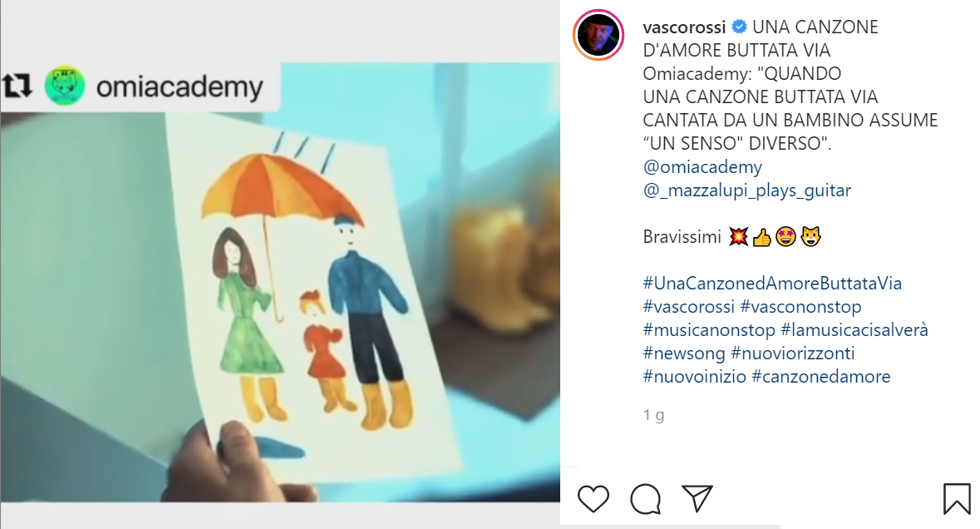980x529 pixels.
Task: Open the vascorossi username link
Action: [684, 27]
